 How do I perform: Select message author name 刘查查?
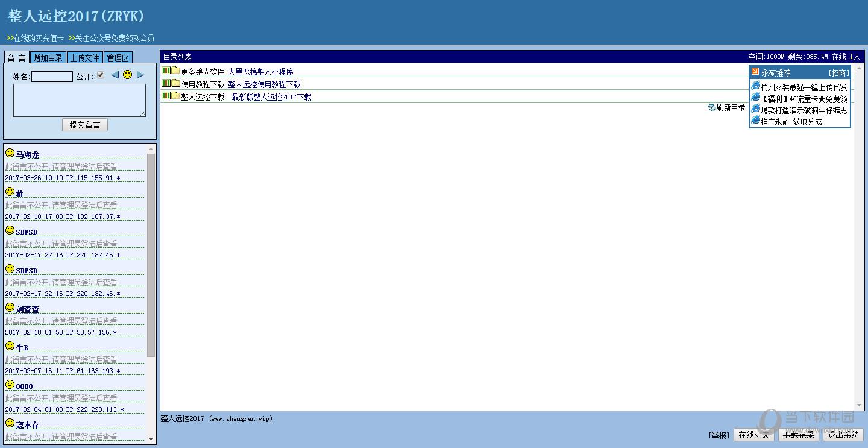coord(28,309)
